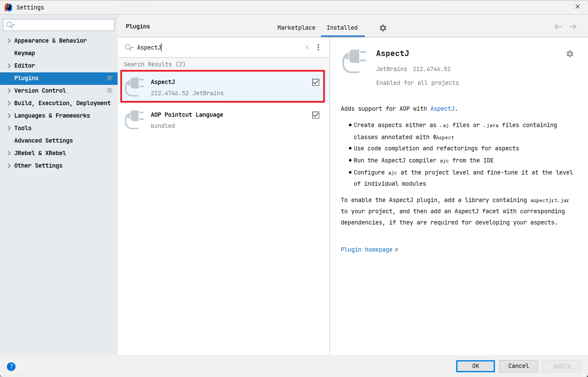The image size is (588, 377).
Task: Click the Version Control project-level indicator icon
Action: click(x=109, y=90)
